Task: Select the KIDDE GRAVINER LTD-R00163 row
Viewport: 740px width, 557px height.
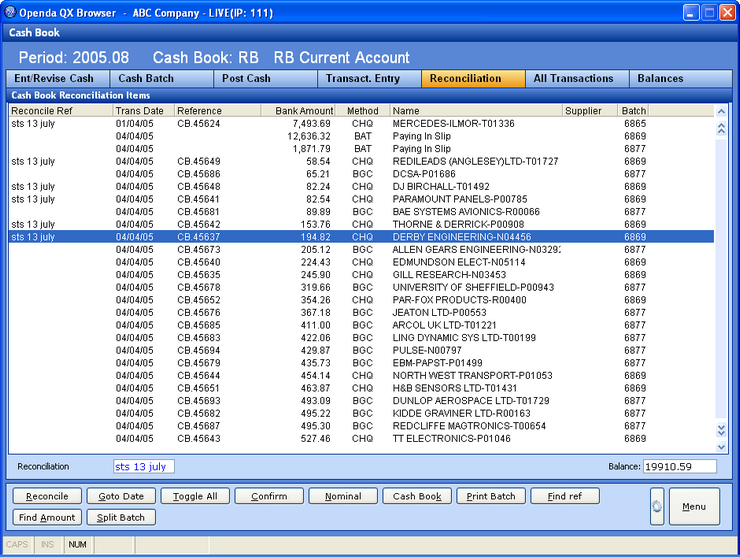Action: [362, 413]
